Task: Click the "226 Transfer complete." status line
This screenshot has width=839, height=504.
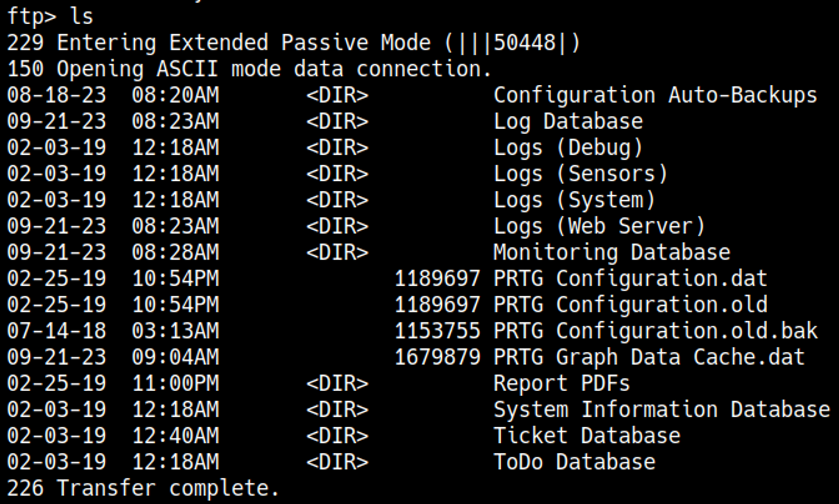Action: (143, 488)
